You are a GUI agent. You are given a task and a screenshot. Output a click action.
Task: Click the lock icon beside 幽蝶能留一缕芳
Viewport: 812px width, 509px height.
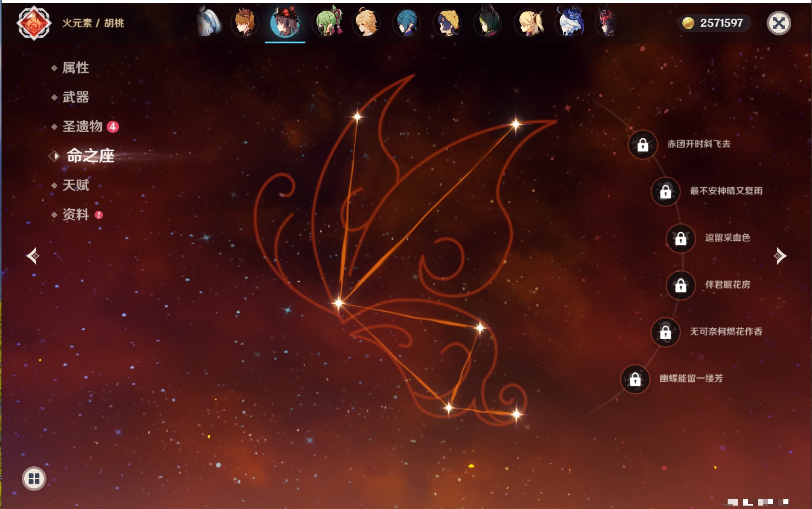click(635, 379)
